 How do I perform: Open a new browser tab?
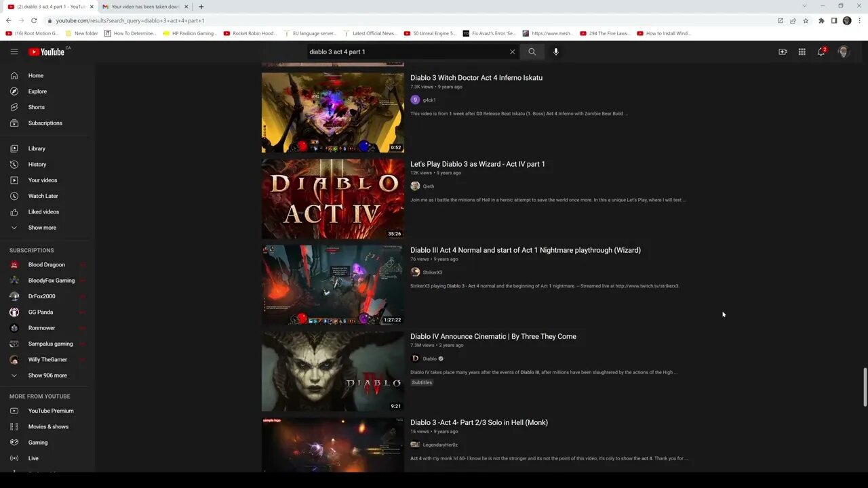201,7
